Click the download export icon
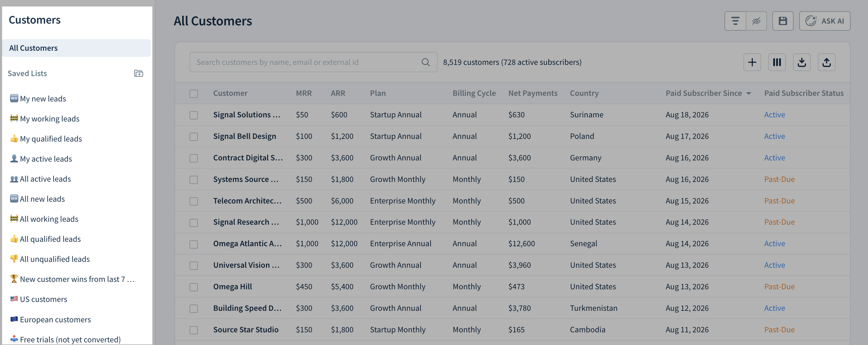This screenshot has width=868, height=345. tap(801, 62)
